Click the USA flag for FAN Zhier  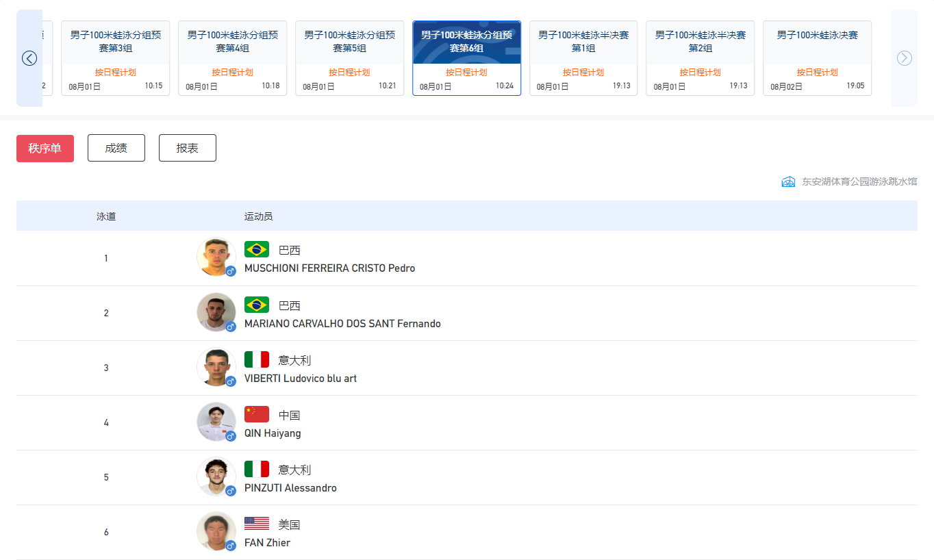(257, 524)
